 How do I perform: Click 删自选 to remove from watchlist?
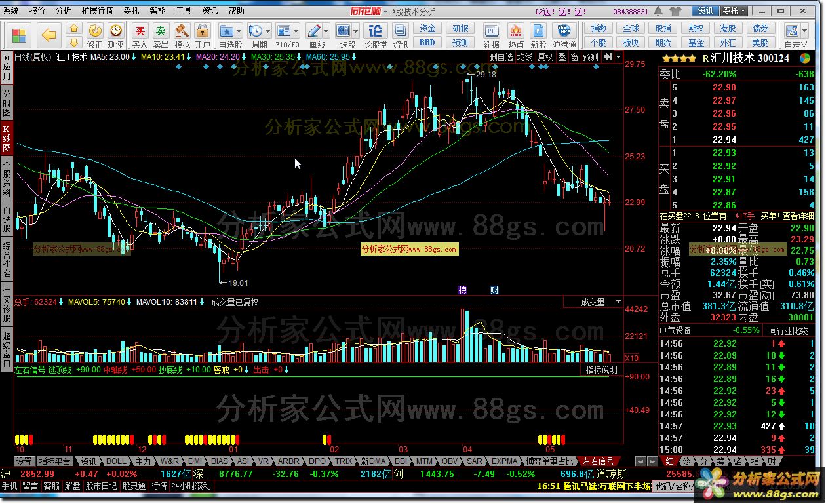501,57
